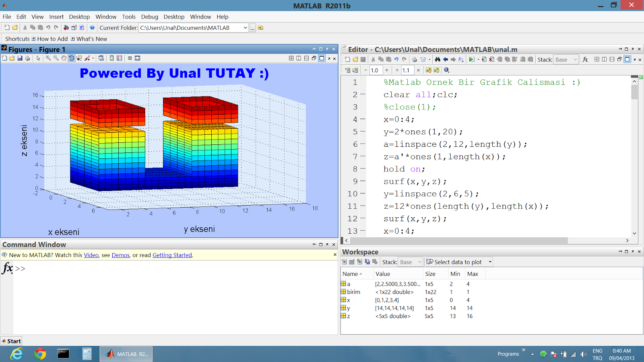644x362 pixels.
Task: Open the cell mode info icon dropdown
Action: [446, 70]
